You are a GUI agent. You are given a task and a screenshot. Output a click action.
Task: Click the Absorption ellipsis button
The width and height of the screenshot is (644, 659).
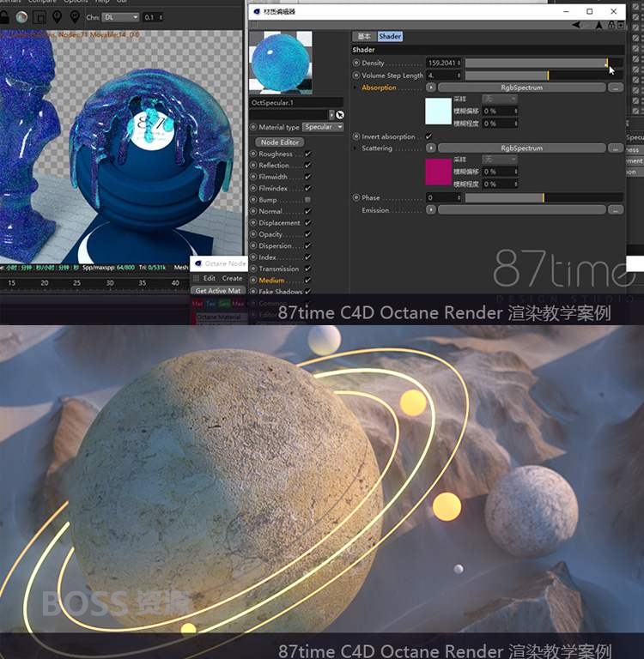point(616,88)
